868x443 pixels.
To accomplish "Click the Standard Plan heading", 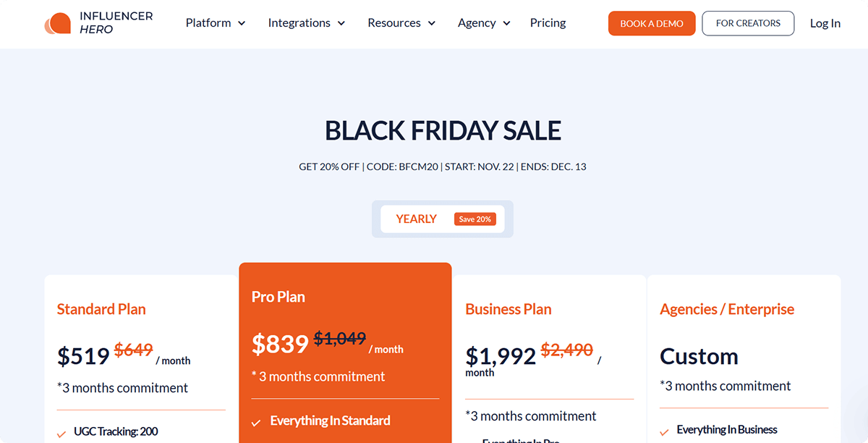I will pyautogui.click(x=101, y=309).
